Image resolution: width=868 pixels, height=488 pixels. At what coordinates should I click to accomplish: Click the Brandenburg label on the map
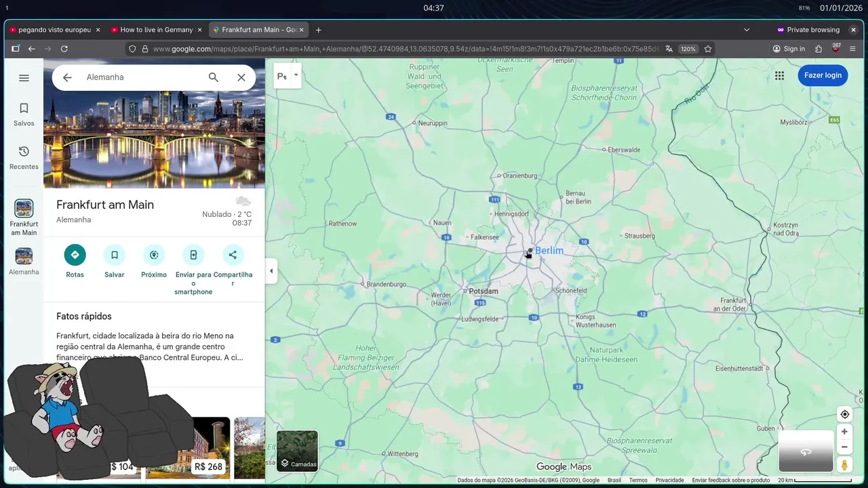point(386,285)
